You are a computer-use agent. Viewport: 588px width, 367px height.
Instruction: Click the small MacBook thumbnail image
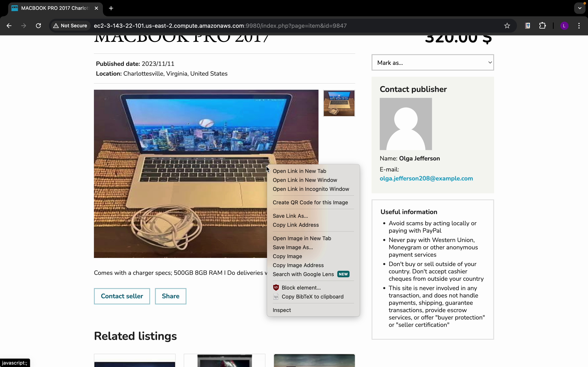[339, 103]
